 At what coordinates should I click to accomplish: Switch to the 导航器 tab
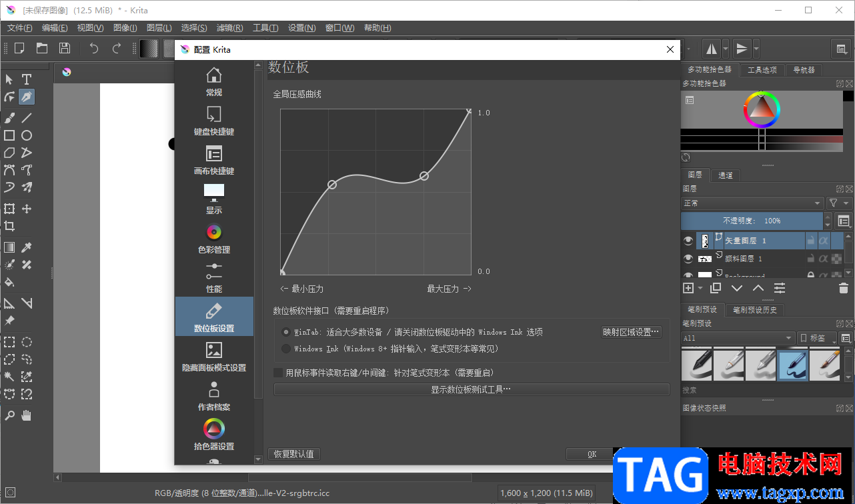804,70
